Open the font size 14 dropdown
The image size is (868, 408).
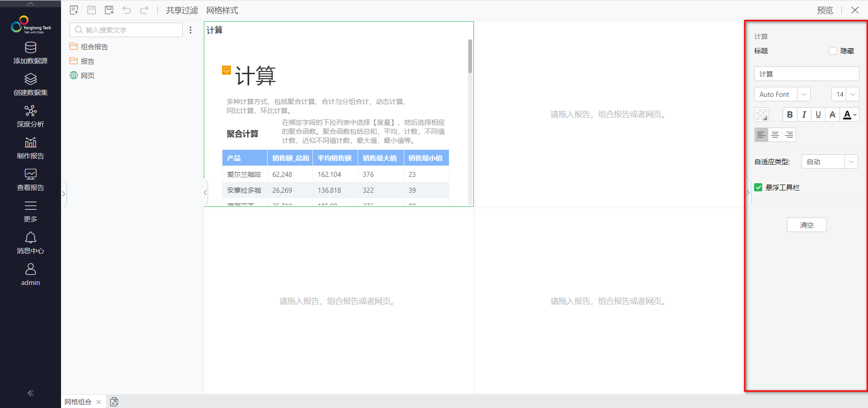pyautogui.click(x=845, y=94)
